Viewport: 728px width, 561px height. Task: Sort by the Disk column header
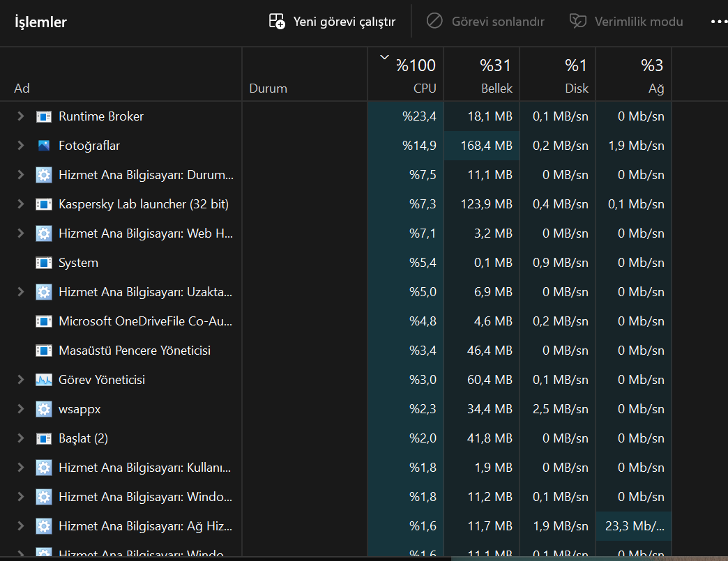[x=558, y=75]
